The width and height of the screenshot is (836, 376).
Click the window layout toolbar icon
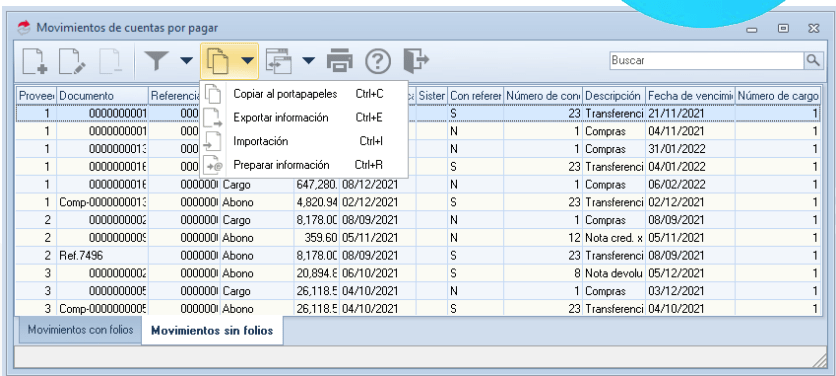[x=279, y=61]
